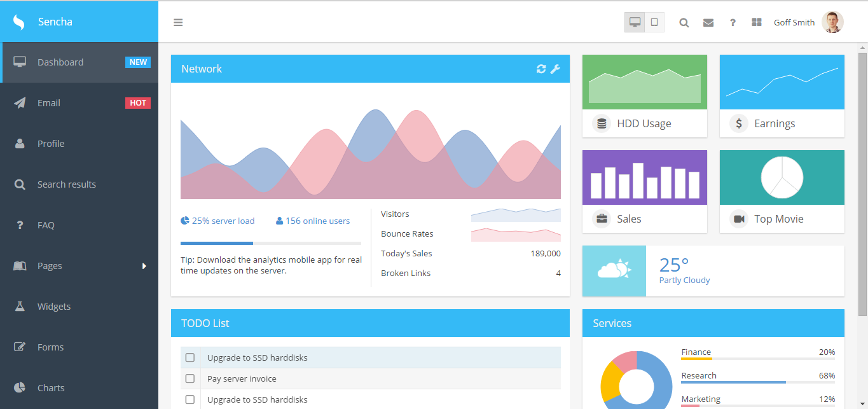Click the Broken Links row label
This screenshot has width=868, height=409.
tap(406, 273)
